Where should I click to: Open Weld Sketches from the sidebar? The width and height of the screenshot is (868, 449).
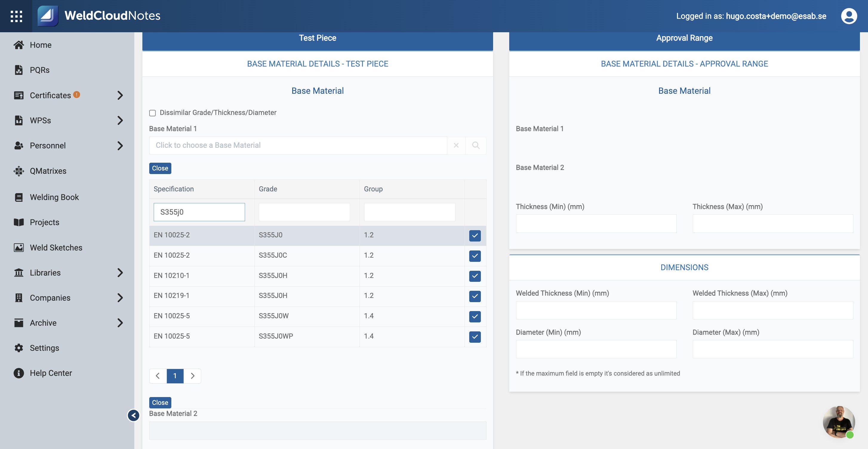point(56,247)
